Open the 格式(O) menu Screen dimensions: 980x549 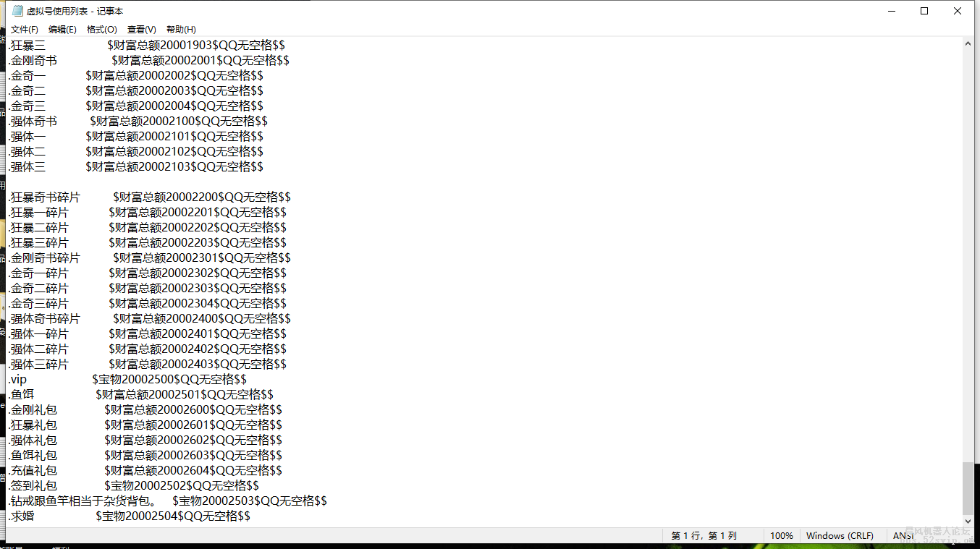[x=101, y=30]
